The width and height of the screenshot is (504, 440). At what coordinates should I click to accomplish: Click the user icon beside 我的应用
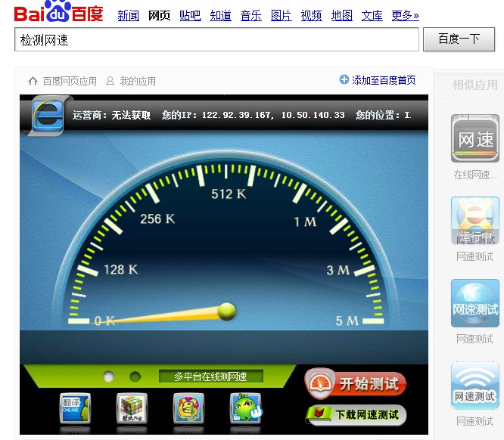[110, 81]
